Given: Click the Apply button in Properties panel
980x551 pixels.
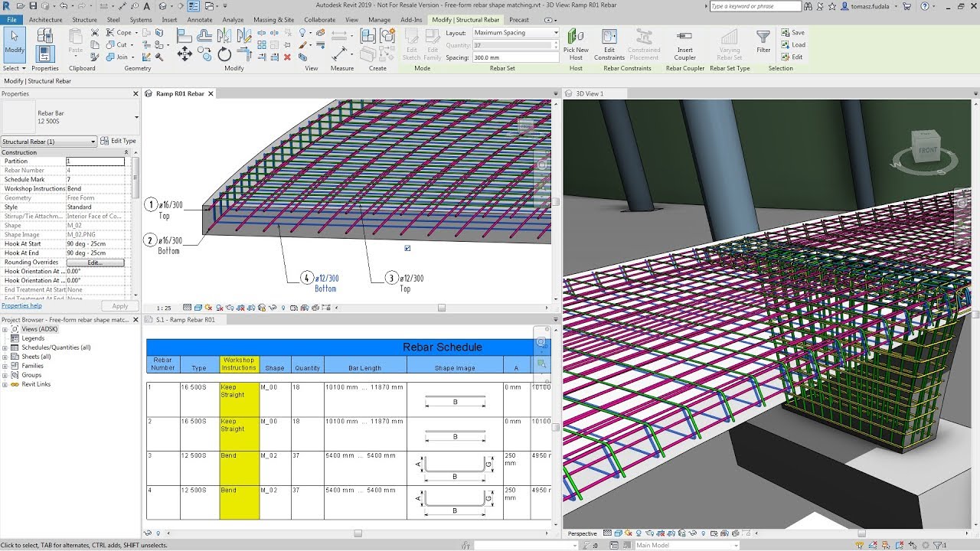Looking at the screenshot, I should pos(120,305).
